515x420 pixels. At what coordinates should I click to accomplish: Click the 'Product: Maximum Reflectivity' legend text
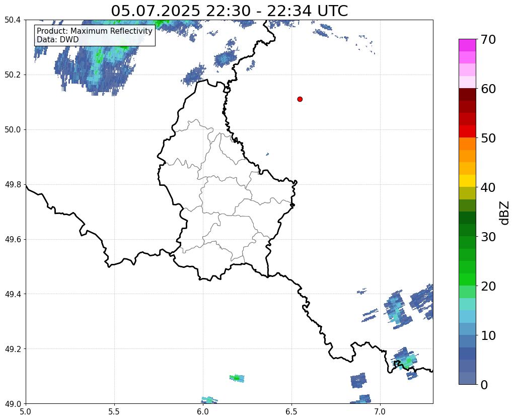tap(95, 31)
